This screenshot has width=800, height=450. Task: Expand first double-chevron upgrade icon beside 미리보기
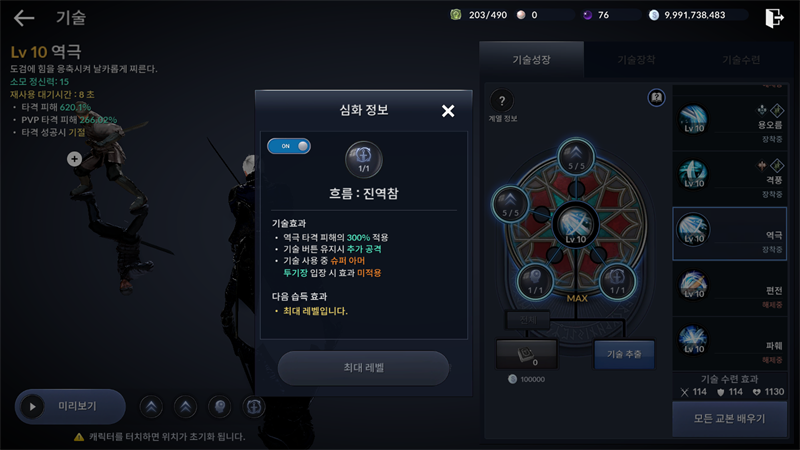click(x=151, y=407)
